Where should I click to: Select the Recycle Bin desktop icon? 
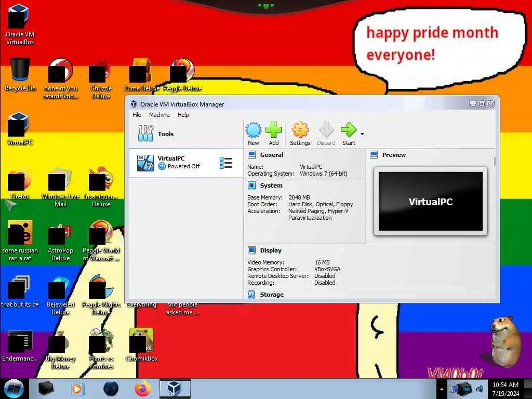pyautogui.click(x=20, y=75)
